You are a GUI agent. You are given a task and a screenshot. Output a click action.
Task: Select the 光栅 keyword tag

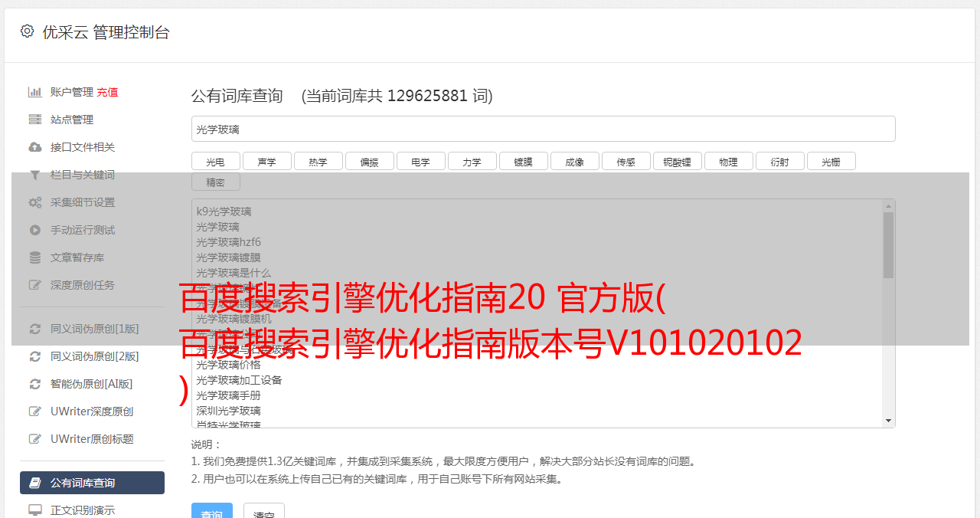coord(831,161)
